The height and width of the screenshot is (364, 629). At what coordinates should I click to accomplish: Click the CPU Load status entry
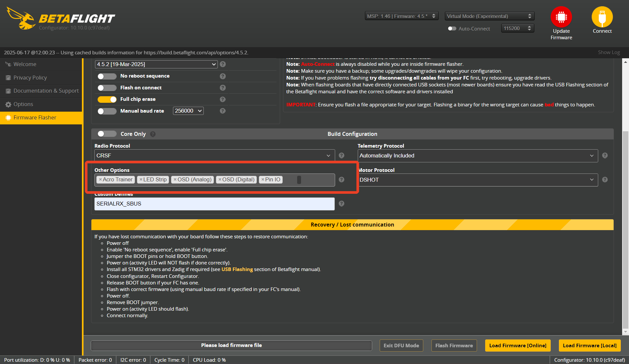209,360
